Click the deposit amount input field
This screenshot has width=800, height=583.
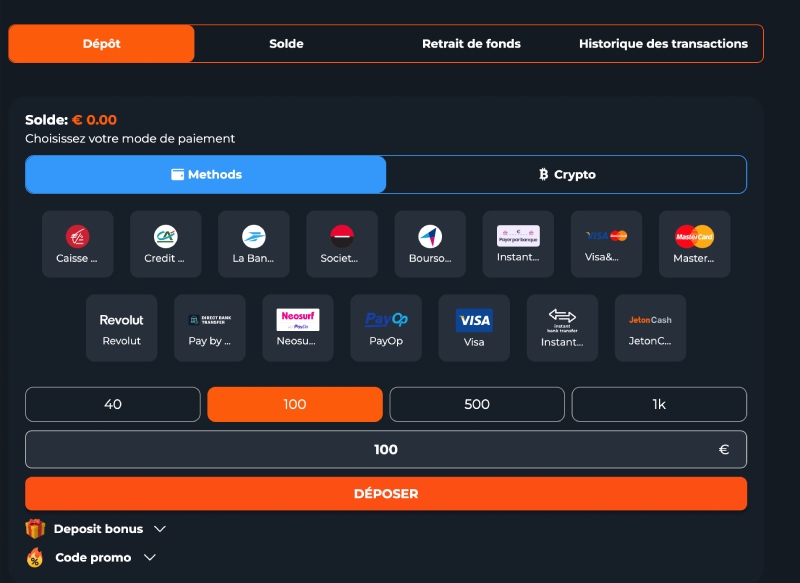(x=386, y=449)
